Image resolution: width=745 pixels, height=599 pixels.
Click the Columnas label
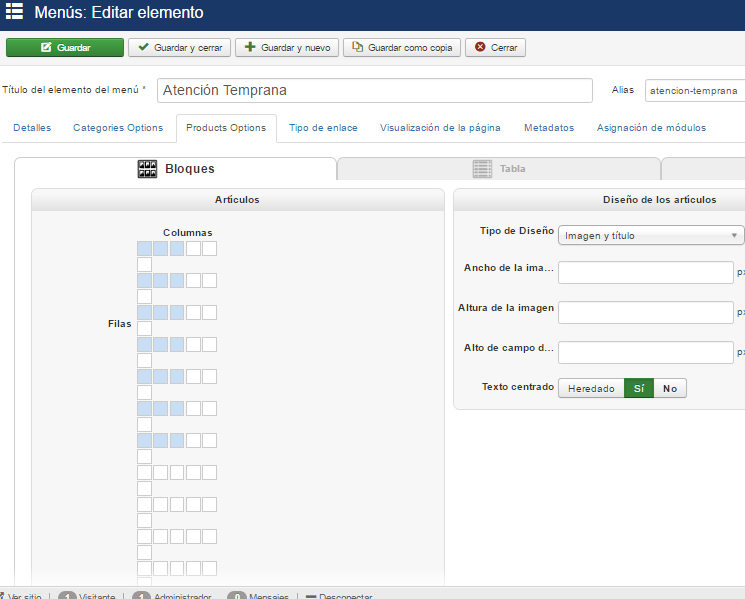click(x=188, y=232)
